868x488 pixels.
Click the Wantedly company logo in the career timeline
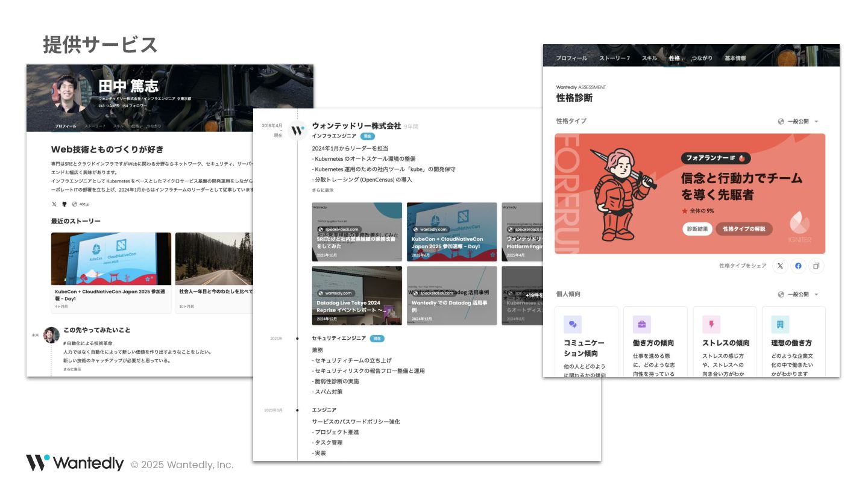[x=297, y=130]
